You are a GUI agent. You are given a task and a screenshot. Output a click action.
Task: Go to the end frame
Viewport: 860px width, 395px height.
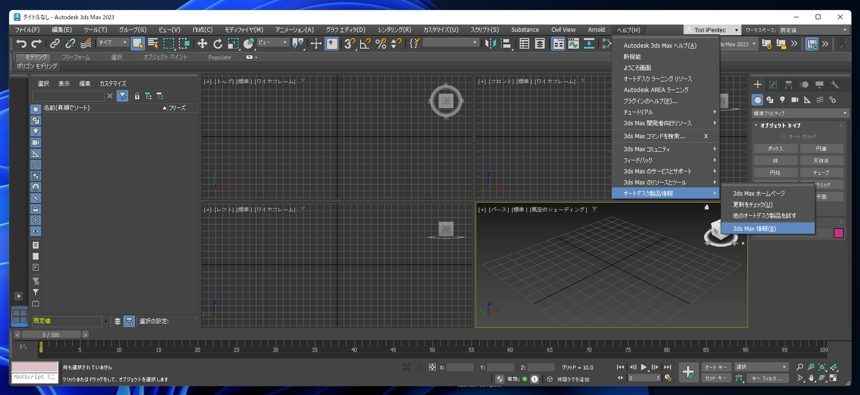pyautogui.click(x=667, y=367)
